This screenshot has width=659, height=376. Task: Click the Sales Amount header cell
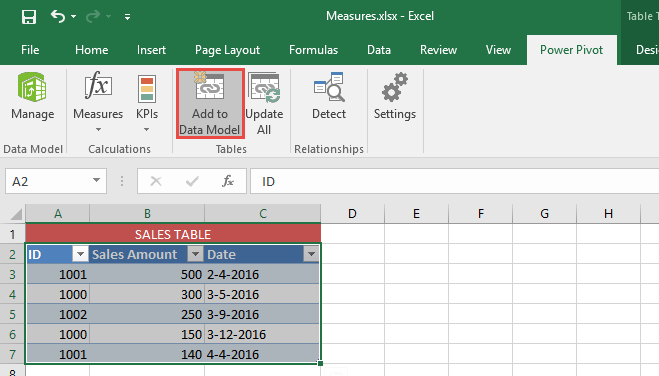tap(147, 254)
